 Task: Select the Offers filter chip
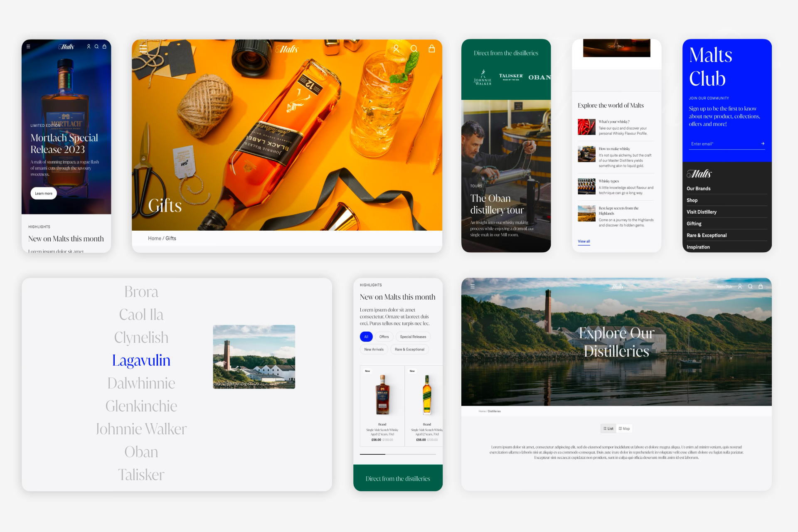click(384, 337)
